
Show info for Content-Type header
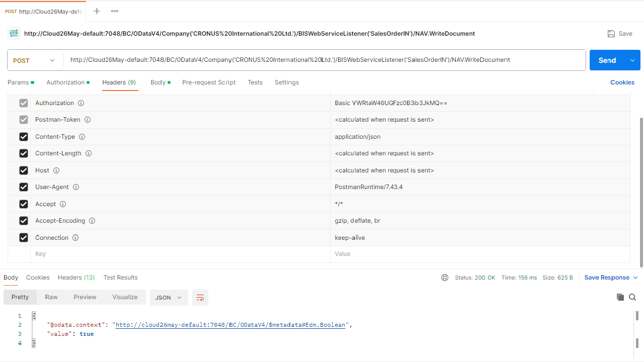tap(82, 137)
